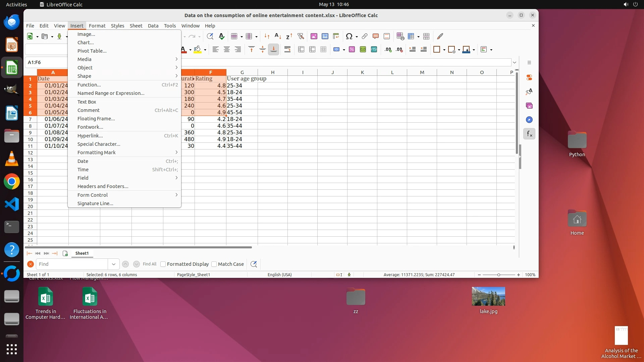The width and height of the screenshot is (644, 362).
Task: Open the Find history dropdown arrow
Action: 113,264
